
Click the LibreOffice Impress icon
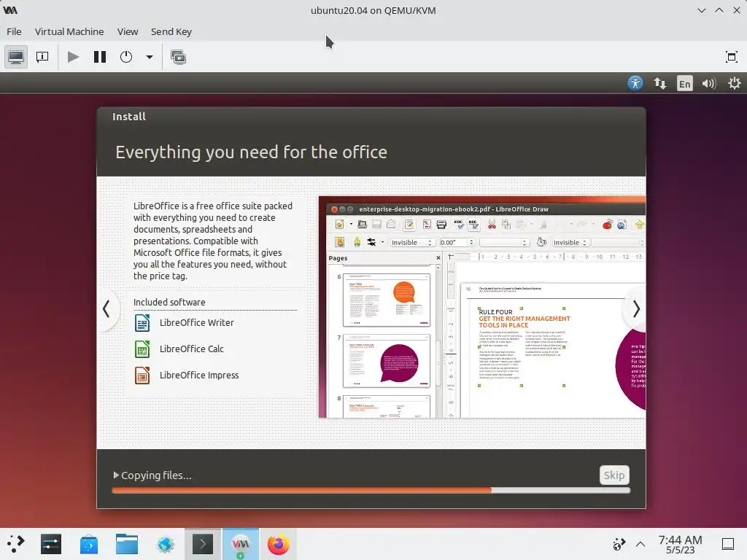point(142,376)
